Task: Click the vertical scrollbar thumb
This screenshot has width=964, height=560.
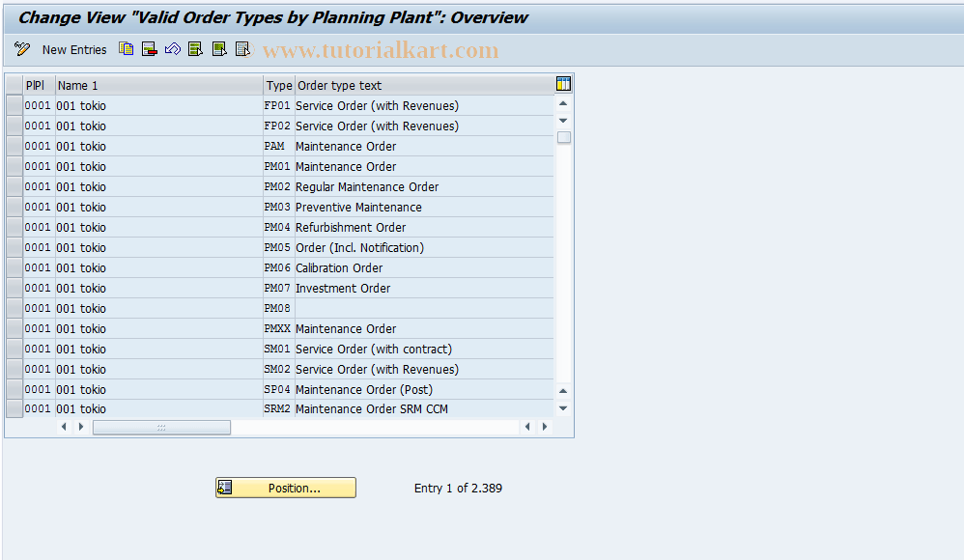Action: pos(563,137)
